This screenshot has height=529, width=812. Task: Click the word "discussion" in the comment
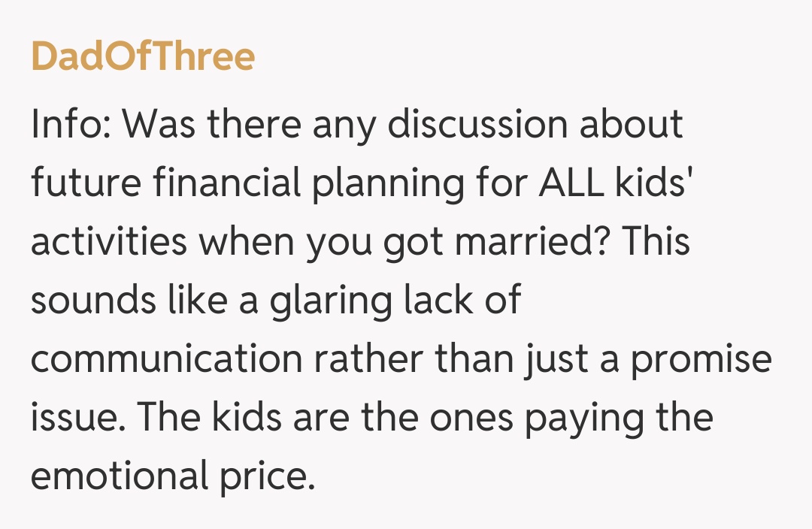pos(478,124)
